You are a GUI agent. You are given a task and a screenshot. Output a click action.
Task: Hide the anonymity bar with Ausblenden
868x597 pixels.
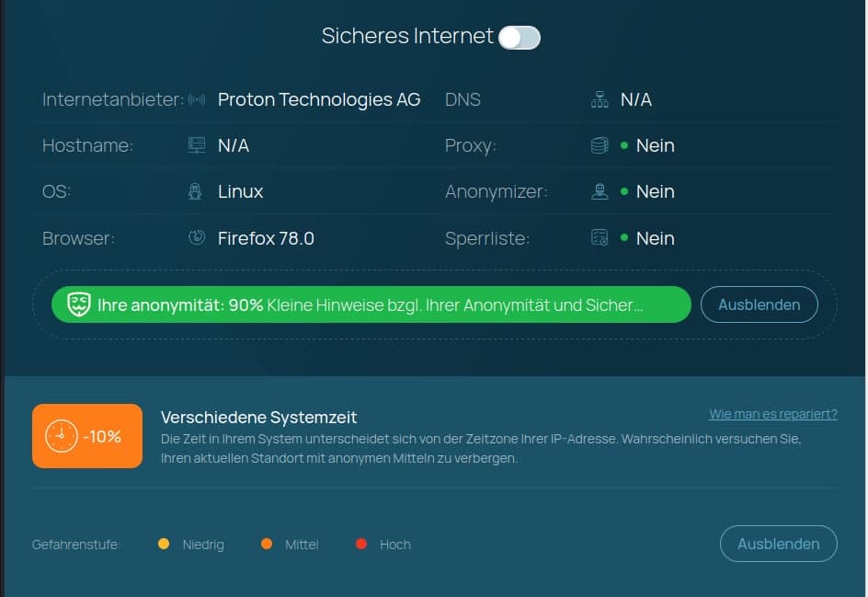[x=759, y=304]
